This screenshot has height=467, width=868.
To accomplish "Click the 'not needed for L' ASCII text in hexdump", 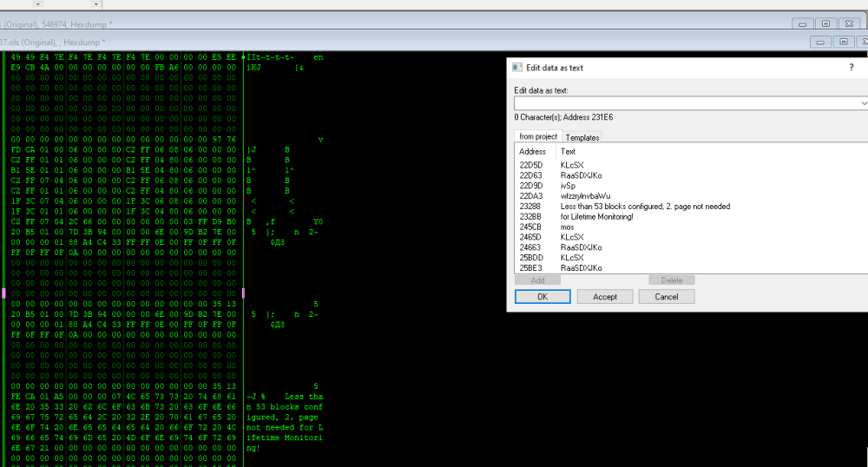I will point(285,427).
